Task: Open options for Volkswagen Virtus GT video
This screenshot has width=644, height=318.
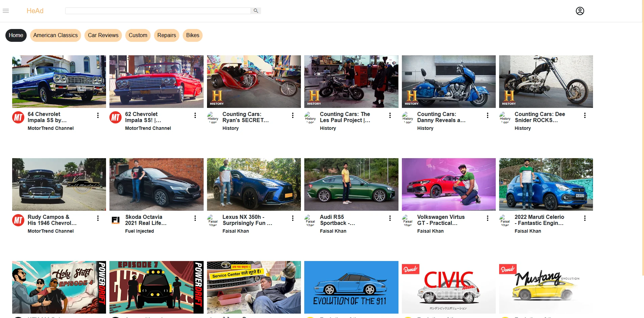Action: pyautogui.click(x=488, y=218)
